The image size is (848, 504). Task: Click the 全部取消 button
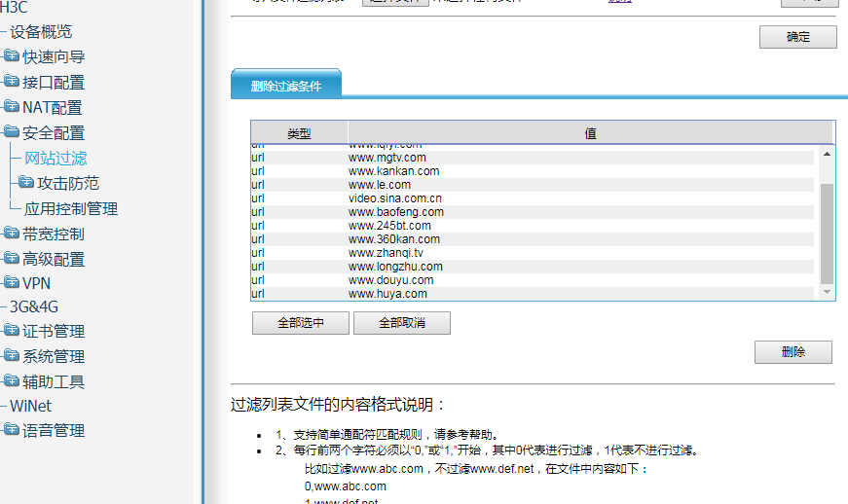click(x=402, y=323)
